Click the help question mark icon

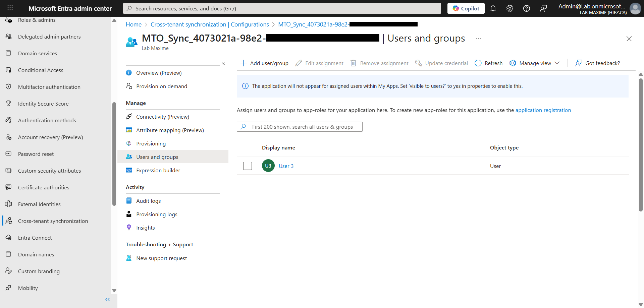[x=526, y=8]
